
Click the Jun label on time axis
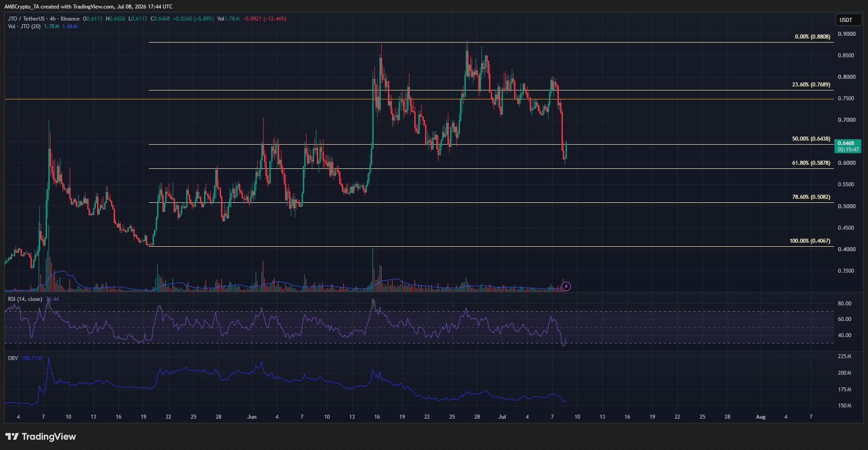pyautogui.click(x=252, y=417)
